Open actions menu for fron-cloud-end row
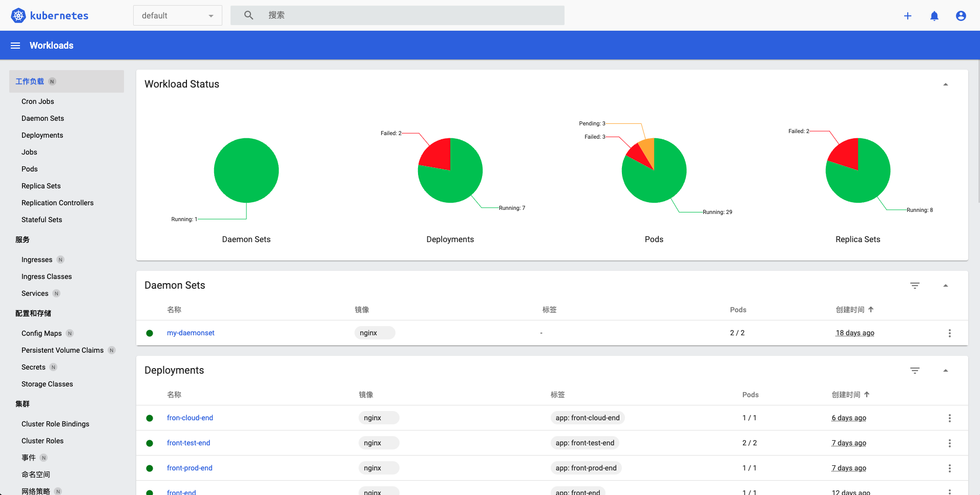980x495 pixels. pyautogui.click(x=950, y=418)
